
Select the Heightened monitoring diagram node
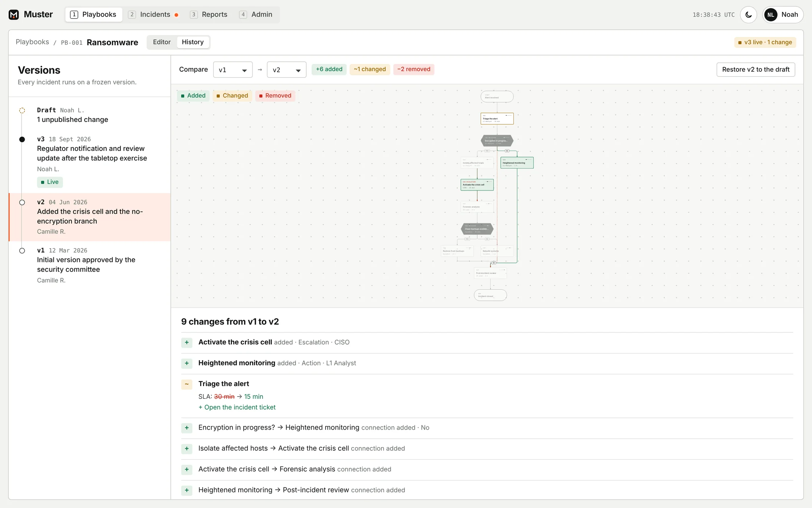pos(517,163)
